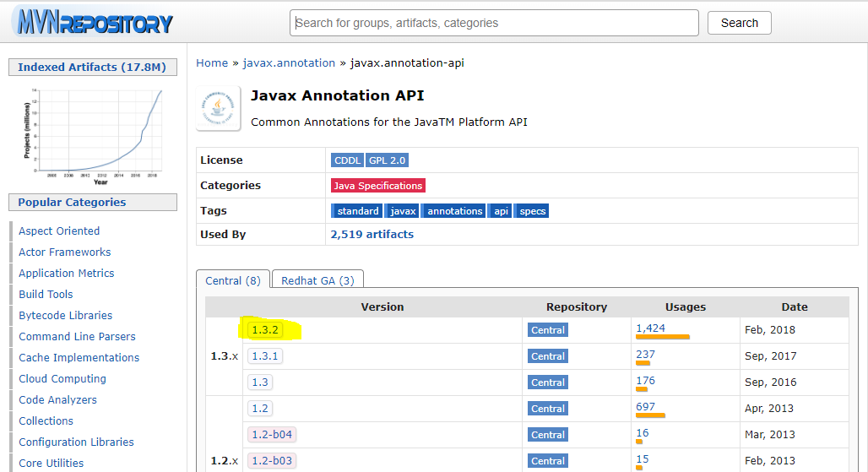Screen dimensions: 868x472
Task: Open version 1.2-b03
Action: click(x=272, y=460)
